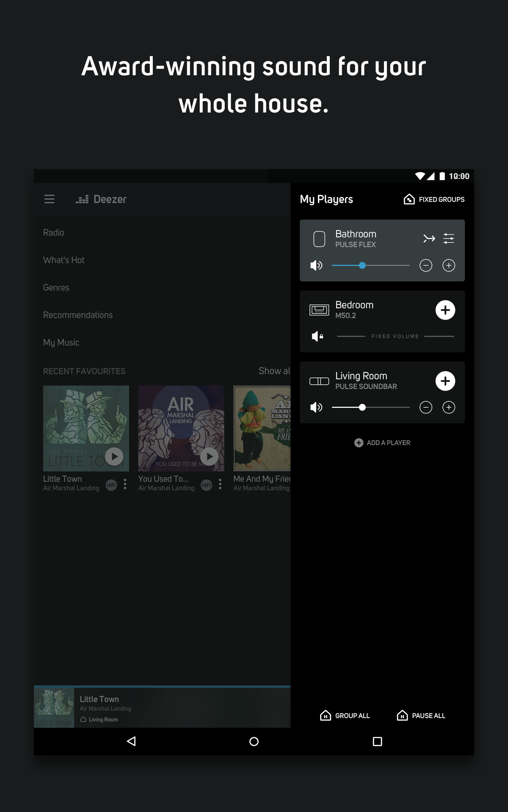Tap the cell signal status icon
This screenshot has height=812, width=508.
431,176
